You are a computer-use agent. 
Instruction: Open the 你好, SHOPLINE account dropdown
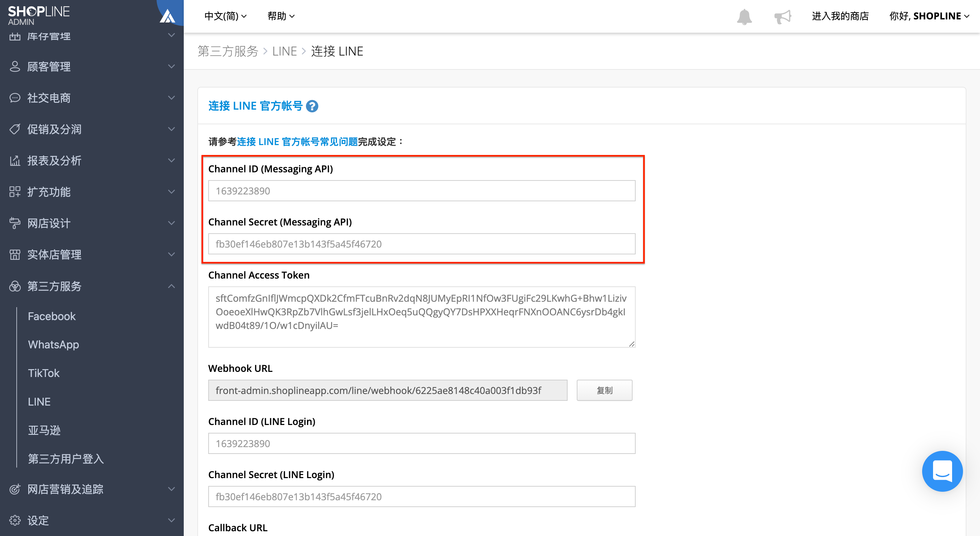tap(929, 16)
